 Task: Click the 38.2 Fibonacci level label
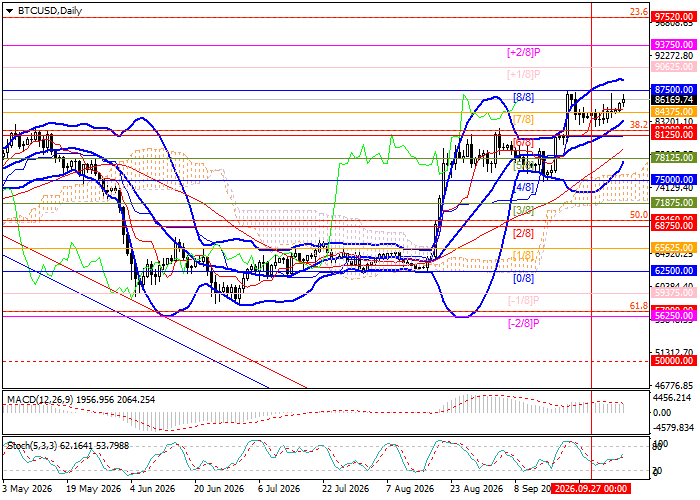coord(639,125)
